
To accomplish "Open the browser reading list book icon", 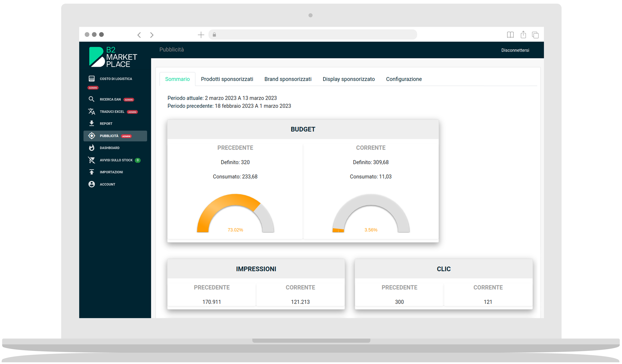I will point(510,35).
